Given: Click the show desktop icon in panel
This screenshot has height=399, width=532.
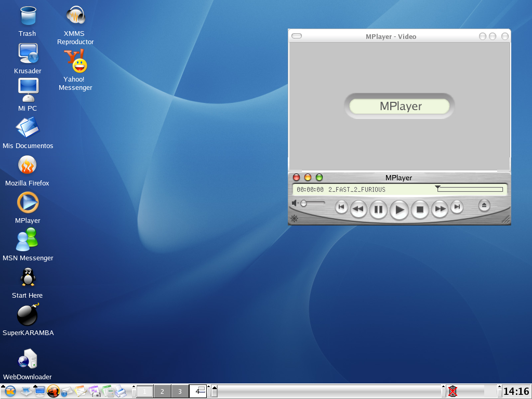Looking at the screenshot, I should click(x=26, y=392).
